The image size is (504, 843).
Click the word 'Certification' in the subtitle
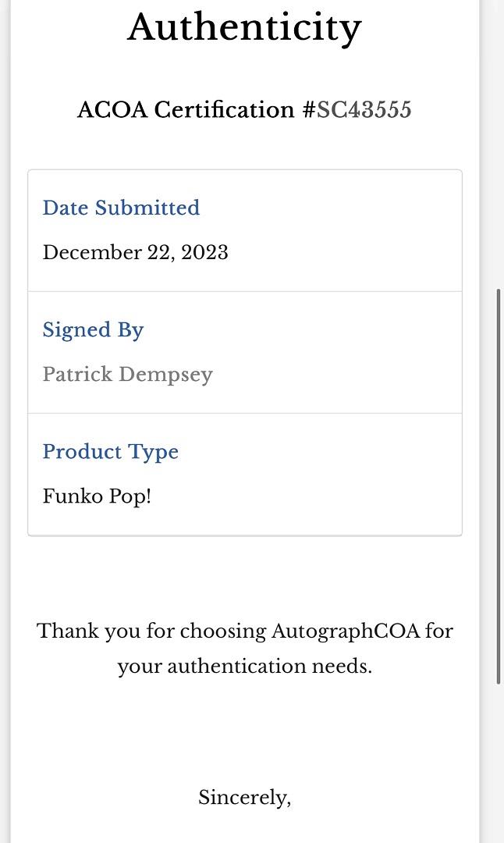coord(225,110)
